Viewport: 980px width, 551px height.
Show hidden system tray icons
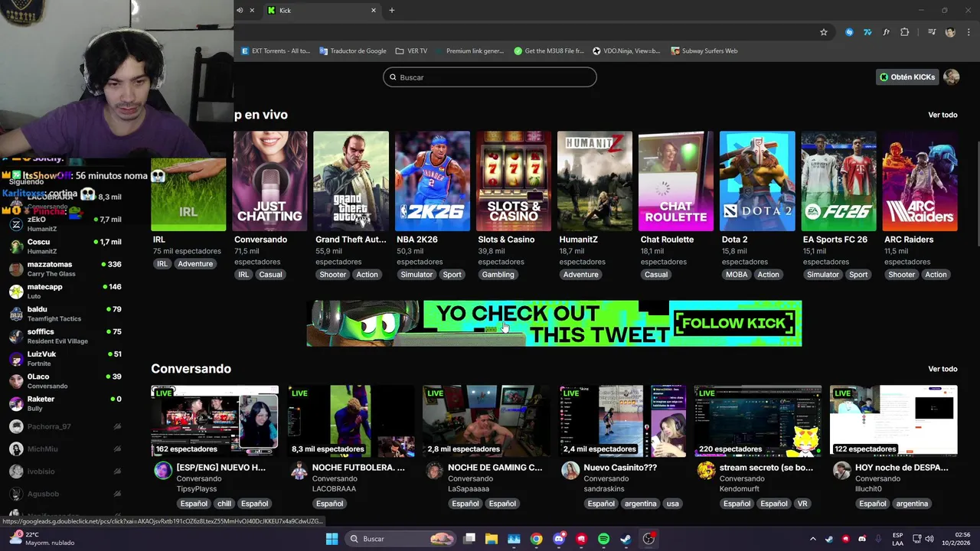point(813,539)
